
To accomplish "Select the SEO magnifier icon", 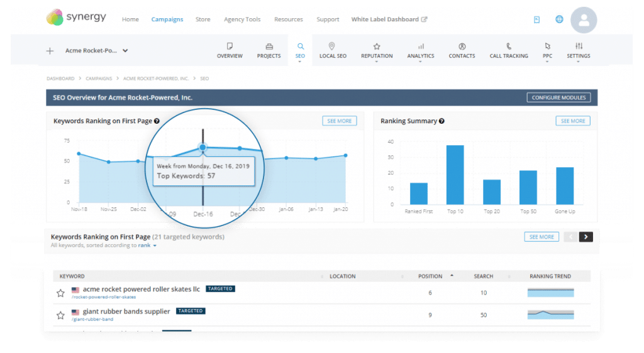I will tap(301, 46).
